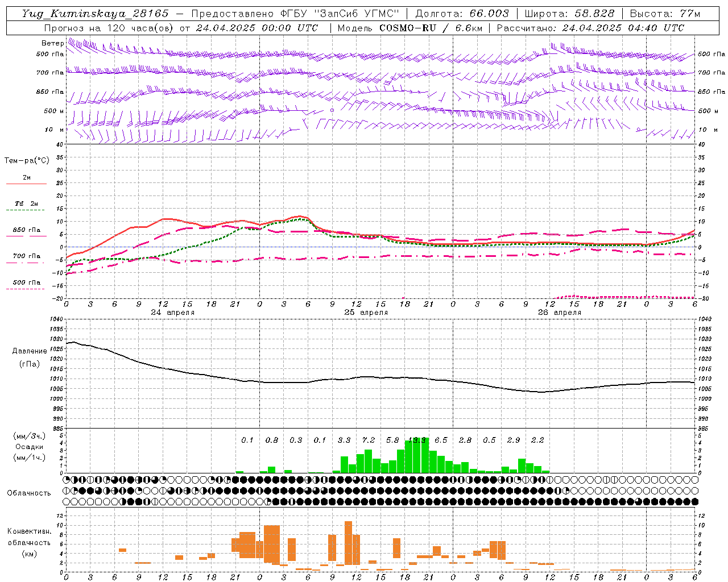Screen dimensions: 728x582
Task: Click the 2.9 precipitation total value
Action: coord(514,440)
